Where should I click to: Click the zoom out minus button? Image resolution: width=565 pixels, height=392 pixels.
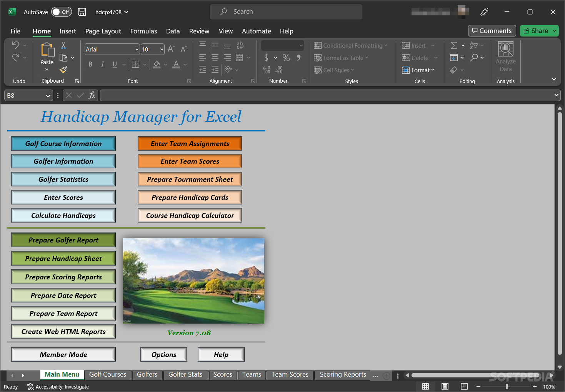click(478, 387)
